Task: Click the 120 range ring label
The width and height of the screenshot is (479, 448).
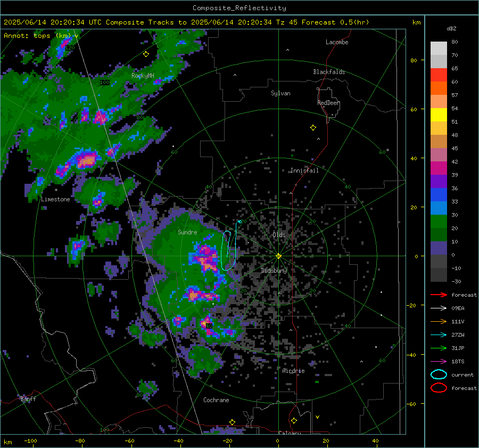Action: point(70,48)
